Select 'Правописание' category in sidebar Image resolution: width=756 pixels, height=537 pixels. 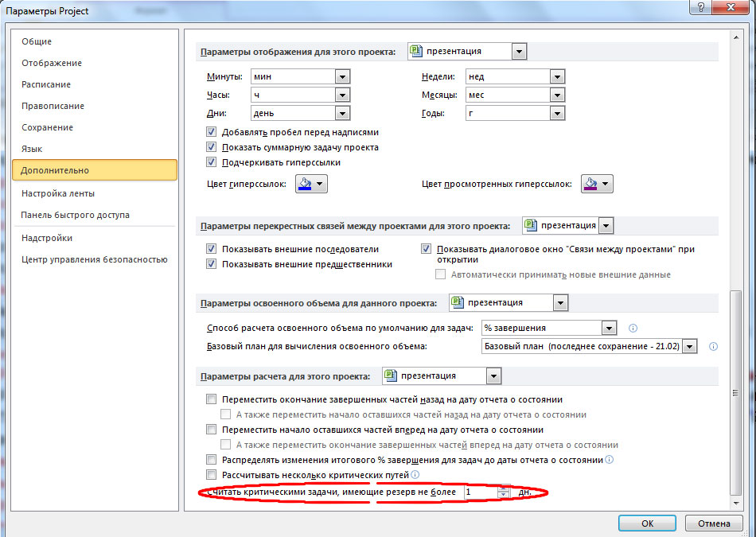95,106
